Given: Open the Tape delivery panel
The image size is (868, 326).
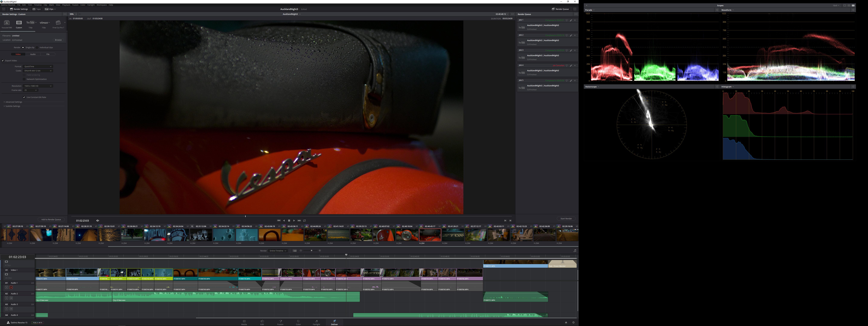Looking at the screenshot, I should 37,9.
